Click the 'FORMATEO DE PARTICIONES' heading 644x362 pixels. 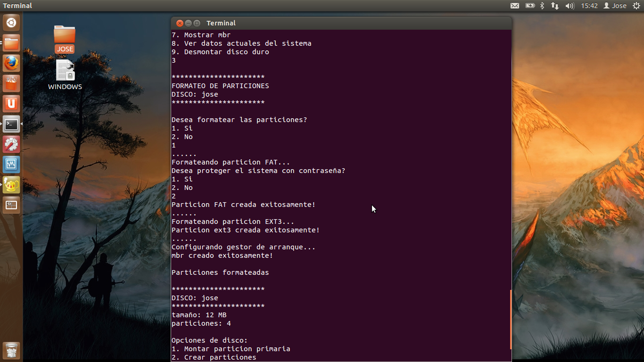coord(220,86)
